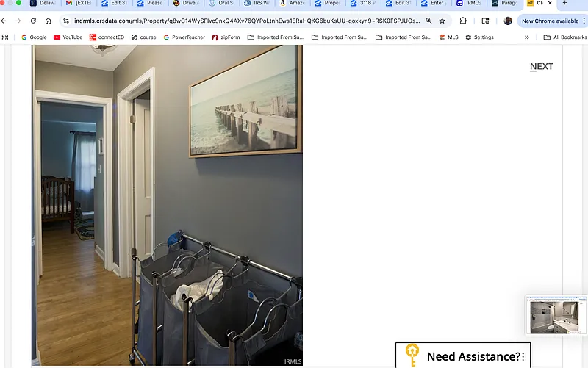The width and height of the screenshot is (588, 368).
Task: Open the zoom magnifier in address bar
Action: coord(429,21)
